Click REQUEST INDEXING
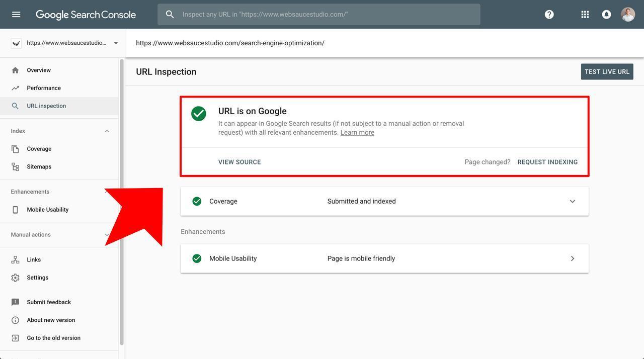The height and width of the screenshot is (359, 644). (547, 162)
